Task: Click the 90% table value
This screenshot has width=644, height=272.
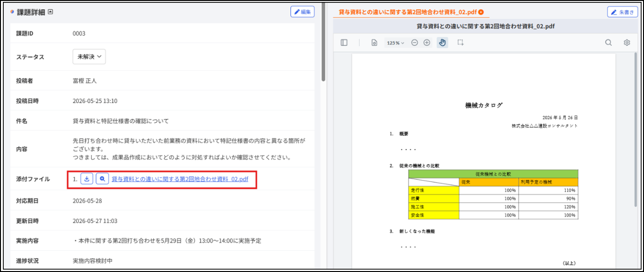Action: 571,199
